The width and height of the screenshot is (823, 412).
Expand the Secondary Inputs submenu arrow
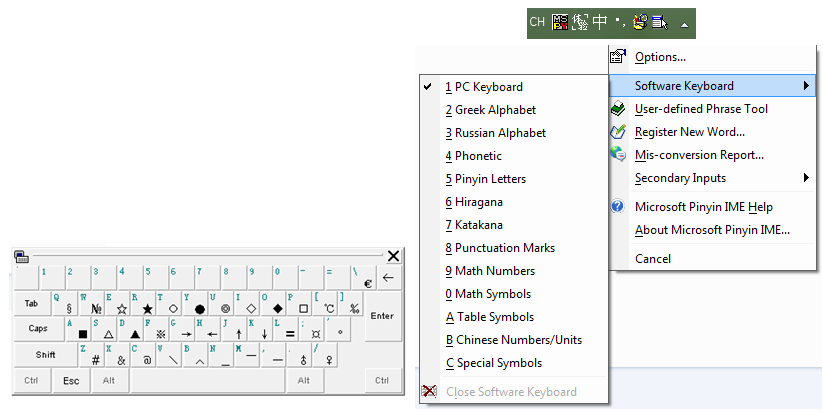coord(806,178)
